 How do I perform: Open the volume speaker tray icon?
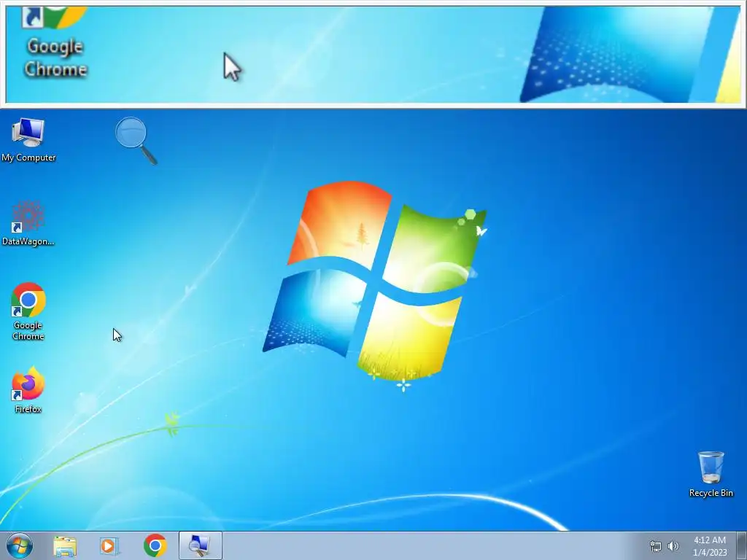[x=673, y=546]
